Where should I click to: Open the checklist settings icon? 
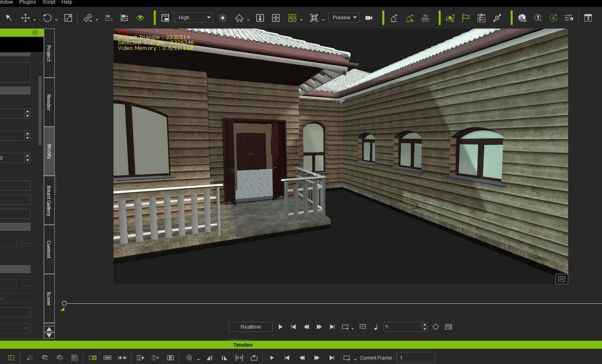(481, 18)
